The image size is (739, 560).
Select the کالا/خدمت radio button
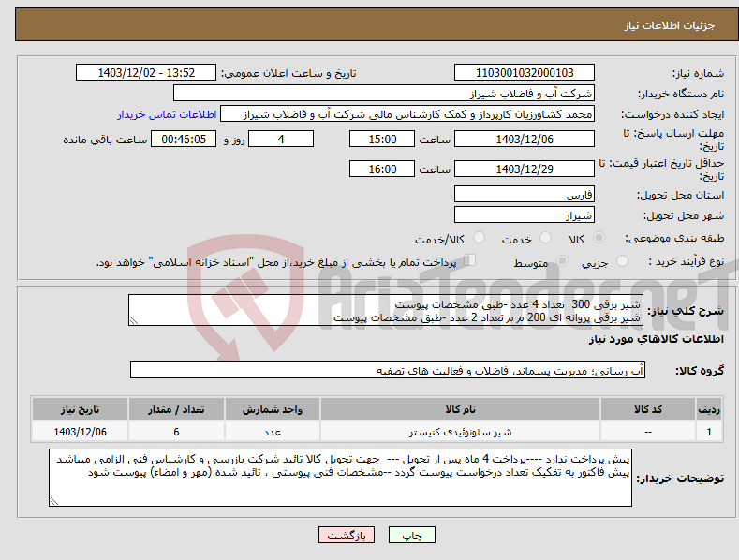pos(479,238)
